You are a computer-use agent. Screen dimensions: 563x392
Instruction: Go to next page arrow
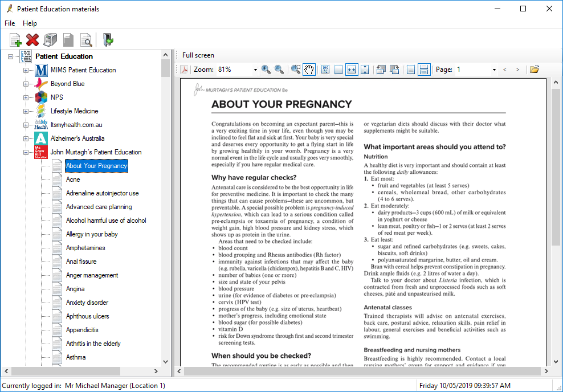517,70
